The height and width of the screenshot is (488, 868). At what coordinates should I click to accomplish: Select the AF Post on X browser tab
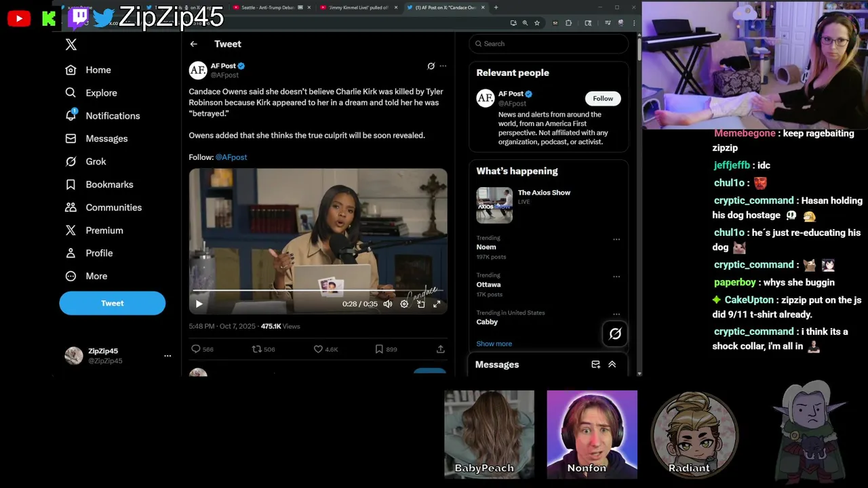coord(445,7)
